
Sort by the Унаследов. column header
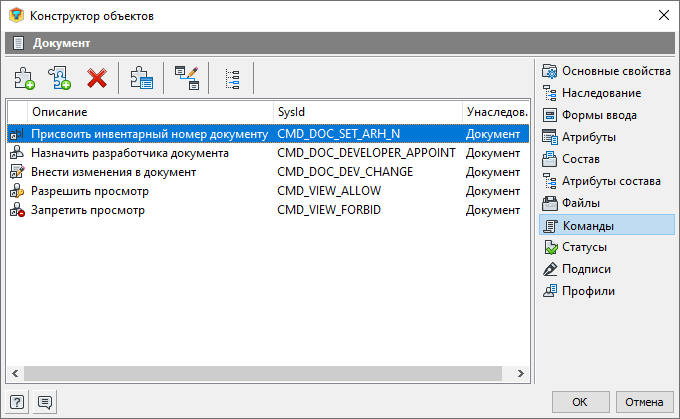(x=496, y=112)
